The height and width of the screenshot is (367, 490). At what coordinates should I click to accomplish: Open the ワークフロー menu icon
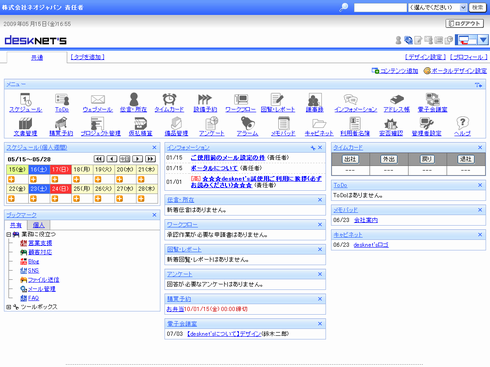241,99
